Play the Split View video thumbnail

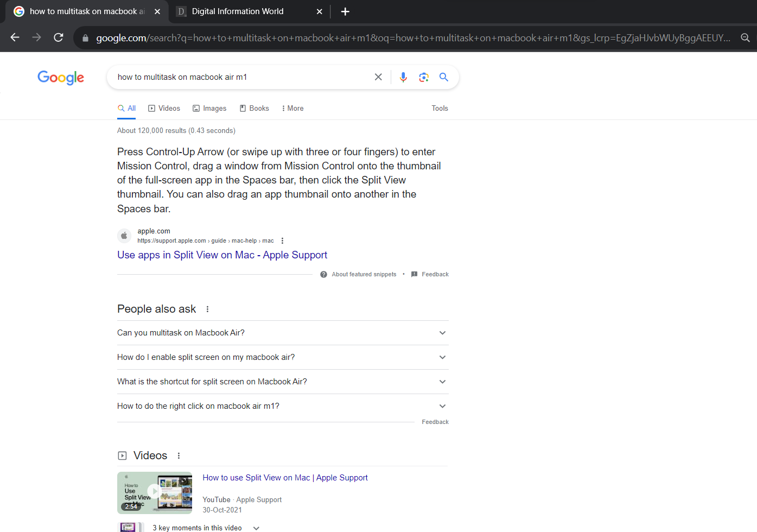(x=155, y=493)
